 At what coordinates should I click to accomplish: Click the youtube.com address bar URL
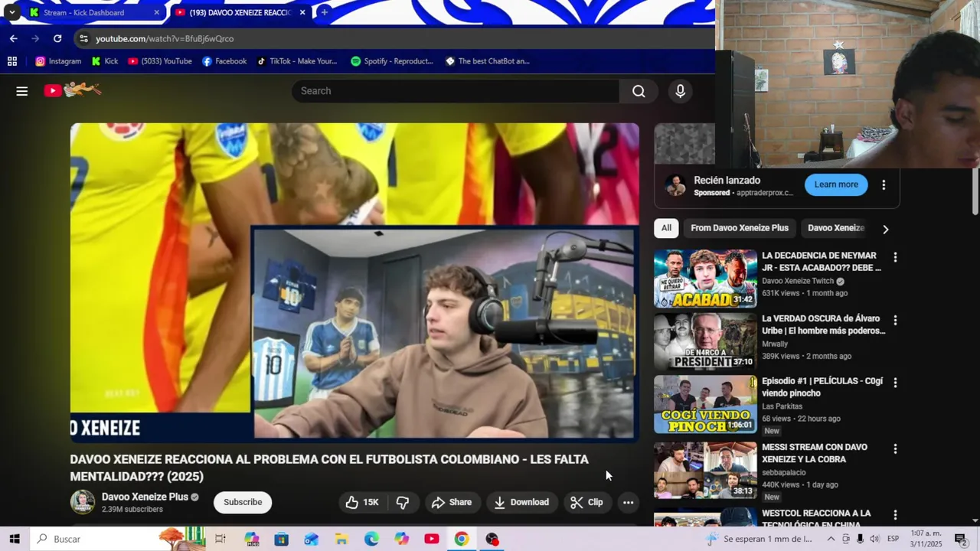[x=165, y=39]
